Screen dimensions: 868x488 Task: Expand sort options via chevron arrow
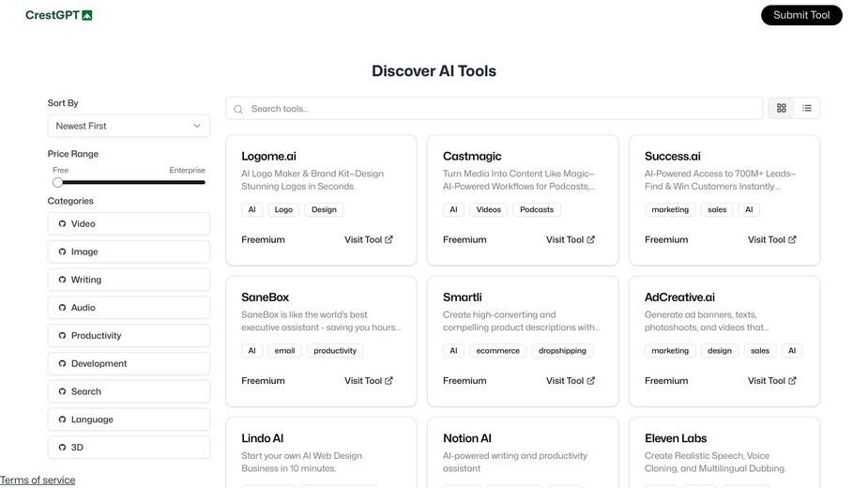(x=196, y=126)
